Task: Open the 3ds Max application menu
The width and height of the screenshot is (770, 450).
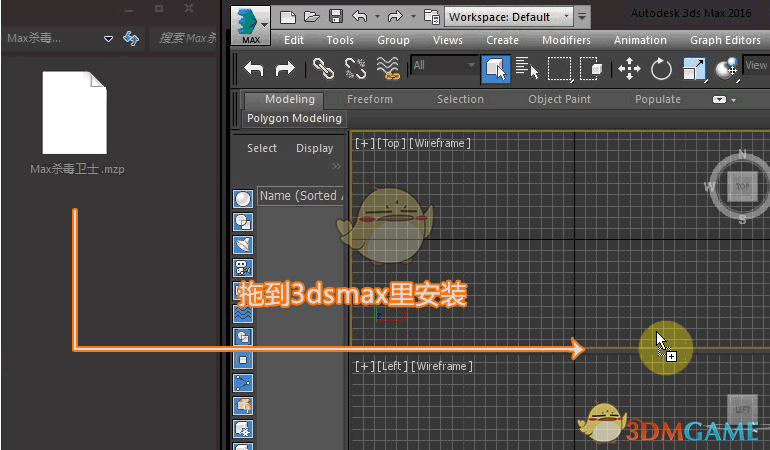Action: (250, 26)
